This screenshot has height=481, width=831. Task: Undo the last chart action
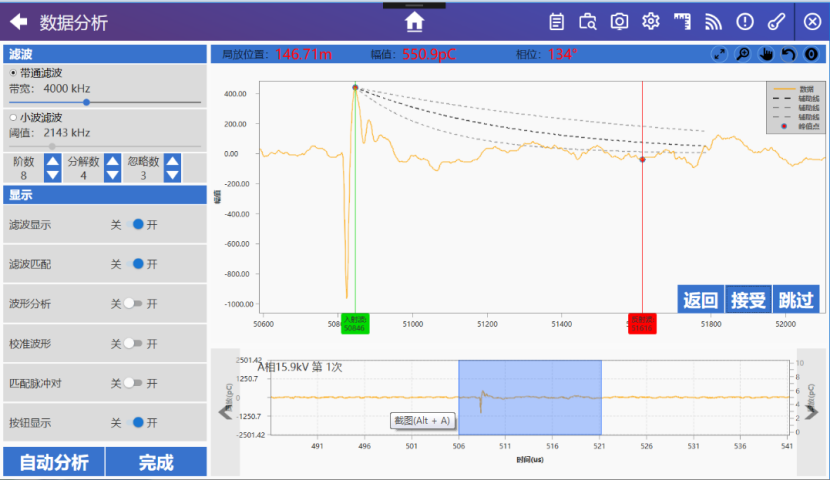789,54
